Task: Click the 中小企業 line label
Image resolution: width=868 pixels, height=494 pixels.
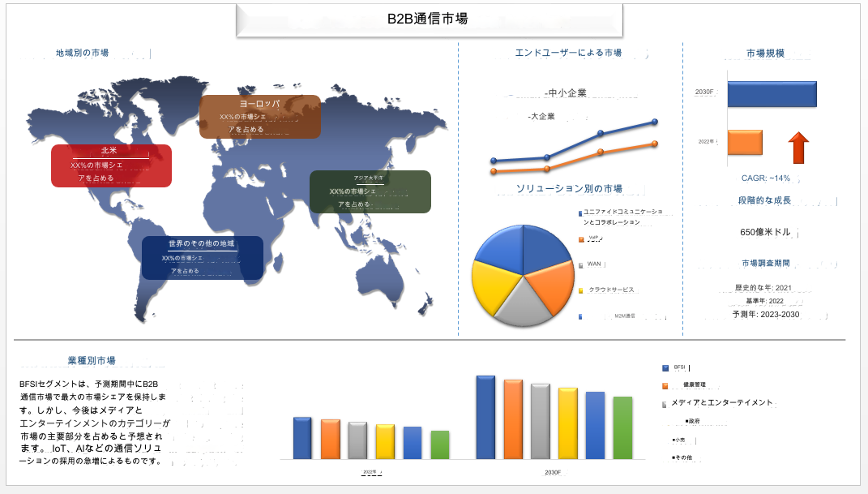Action: click(x=567, y=93)
